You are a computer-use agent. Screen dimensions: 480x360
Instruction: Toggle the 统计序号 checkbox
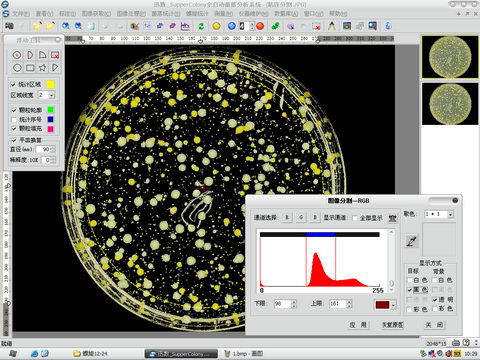pos(14,119)
